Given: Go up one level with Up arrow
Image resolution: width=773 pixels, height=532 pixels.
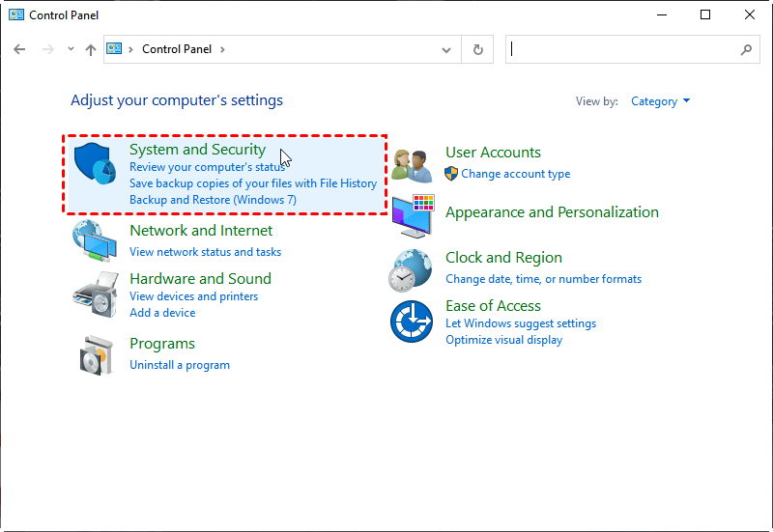Looking at the screenshot, I should click(x=91, y=49).
